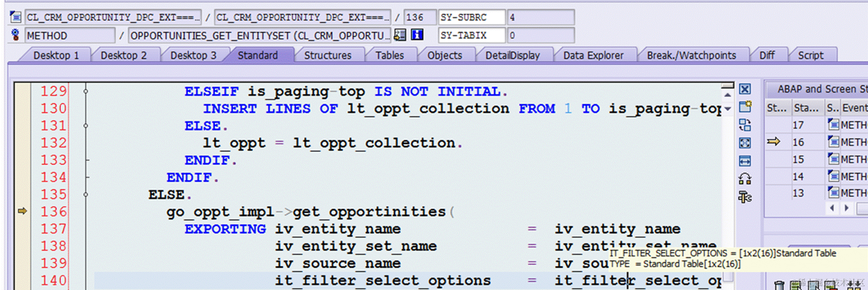Screen dimensions: 868x290
Task: Click the SY-SUBRC value field showing 4
Action: click(x=540, y=17)
